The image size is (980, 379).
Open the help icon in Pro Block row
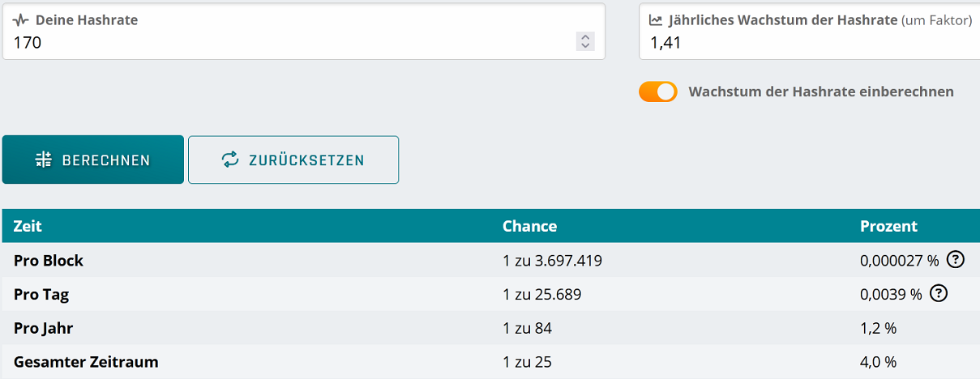click(x=956, y=260)
